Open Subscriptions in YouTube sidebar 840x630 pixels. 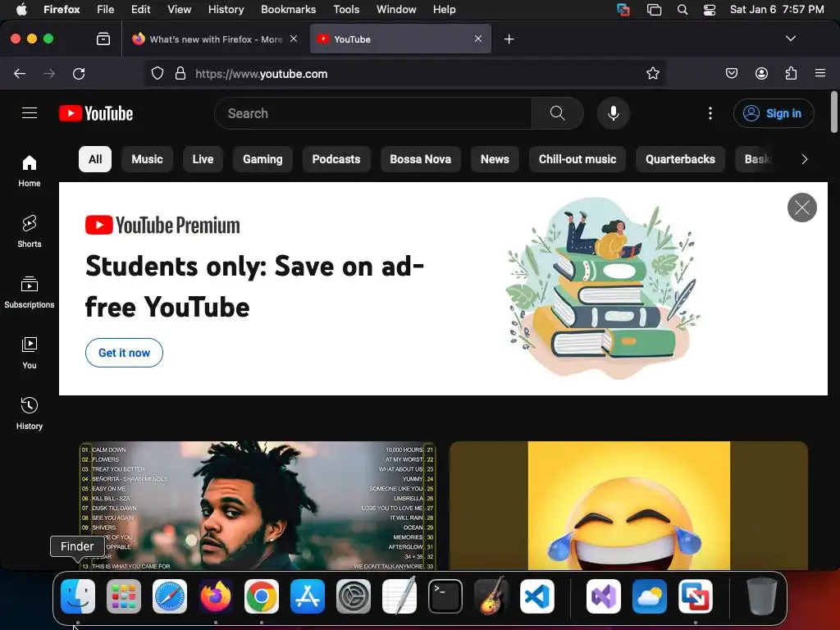point(30,292)
